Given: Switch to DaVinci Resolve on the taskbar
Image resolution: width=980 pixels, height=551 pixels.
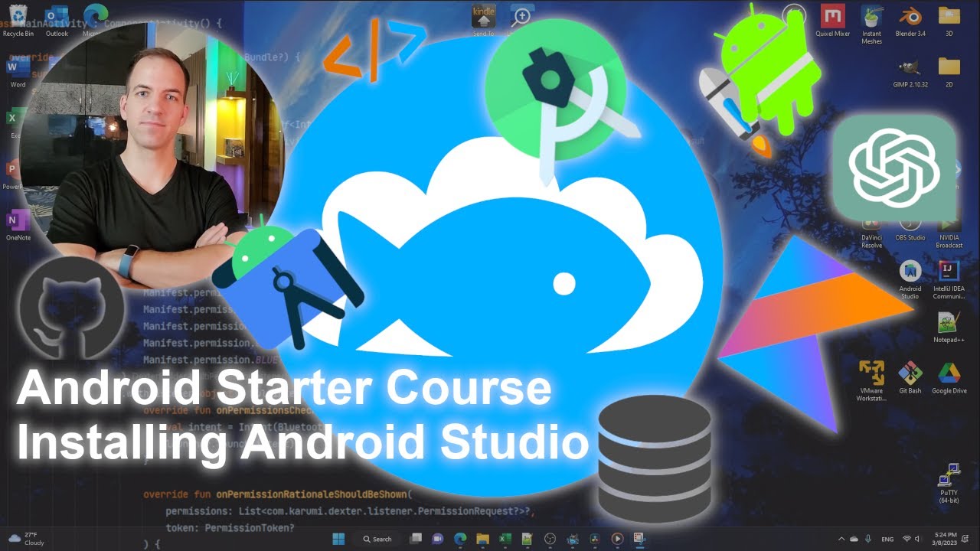Looking at the screenshot, I should coord(595,539).
